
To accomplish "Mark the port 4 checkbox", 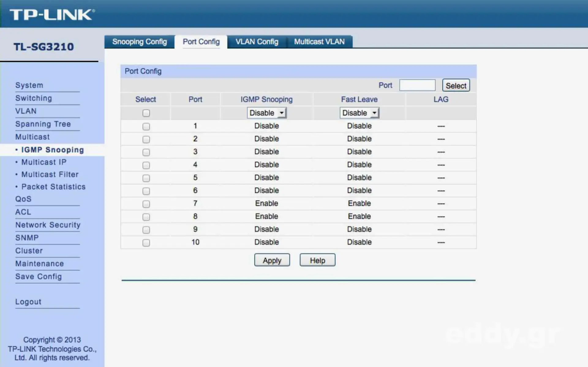I will click(x=146, y=165).
